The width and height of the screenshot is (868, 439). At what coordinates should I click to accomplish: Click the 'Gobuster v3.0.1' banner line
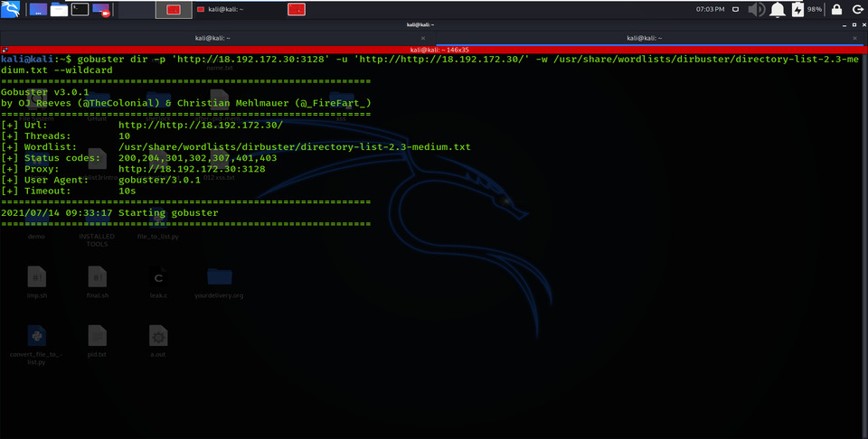click(x=45, y=92)
